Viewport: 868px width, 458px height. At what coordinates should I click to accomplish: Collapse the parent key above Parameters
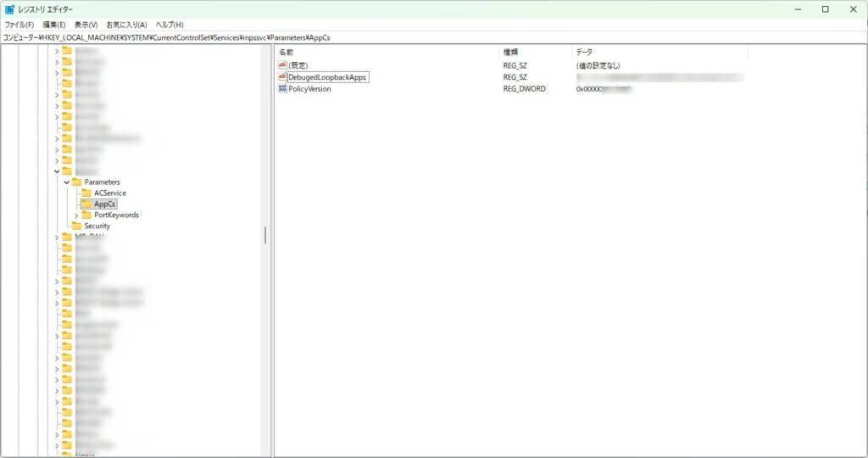click(x=57, y=171)
